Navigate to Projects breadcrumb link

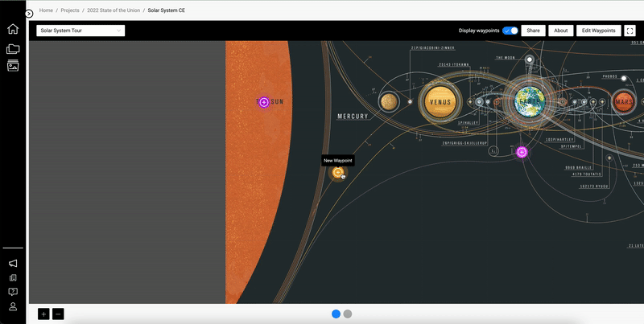coord(70,11)
